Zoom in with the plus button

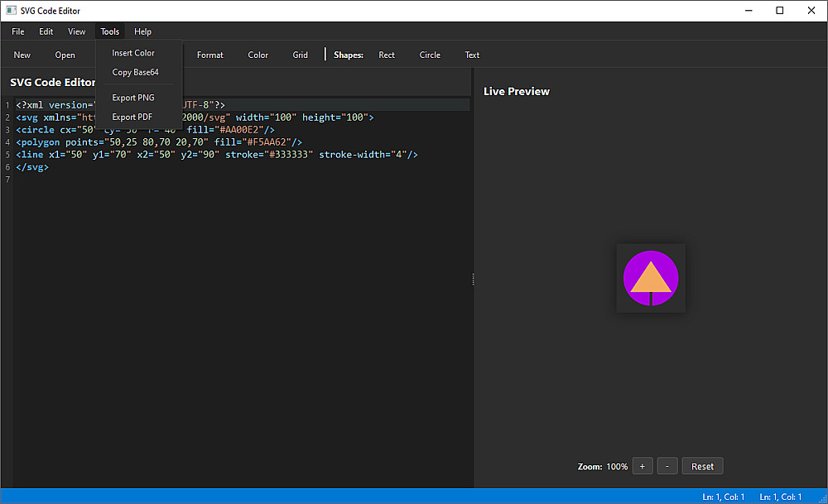[x=643, y=467]
